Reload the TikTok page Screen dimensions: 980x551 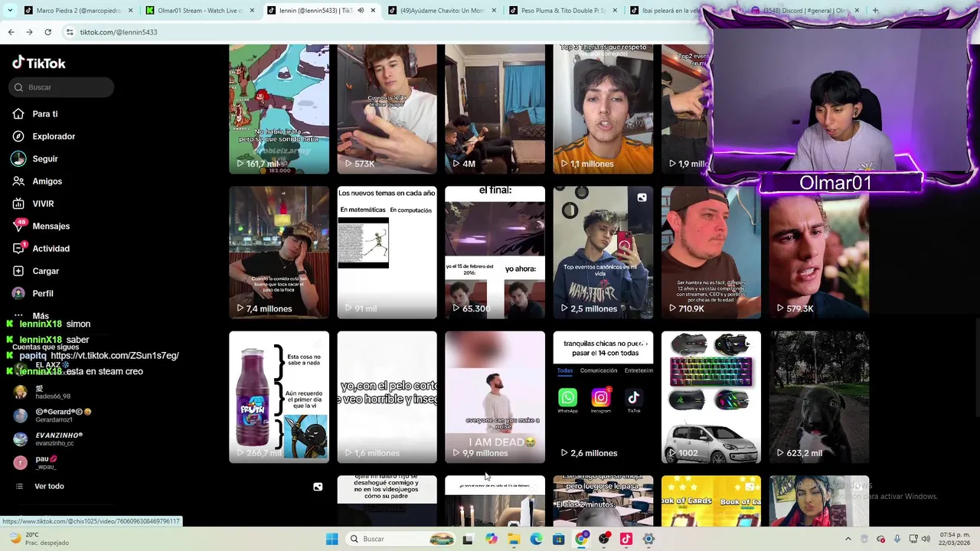47,32
